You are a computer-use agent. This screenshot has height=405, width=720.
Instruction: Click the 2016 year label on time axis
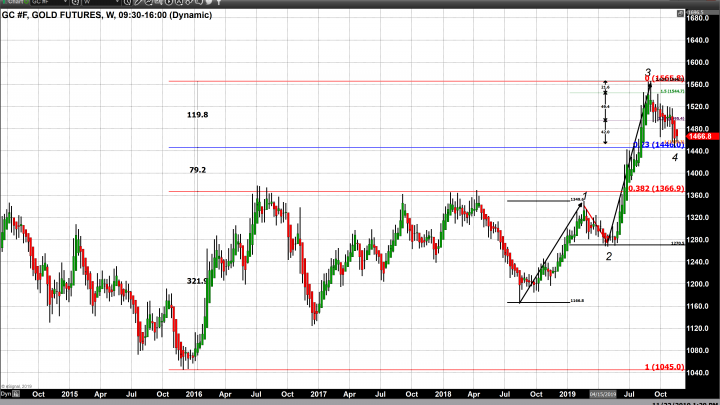[194, 394]
